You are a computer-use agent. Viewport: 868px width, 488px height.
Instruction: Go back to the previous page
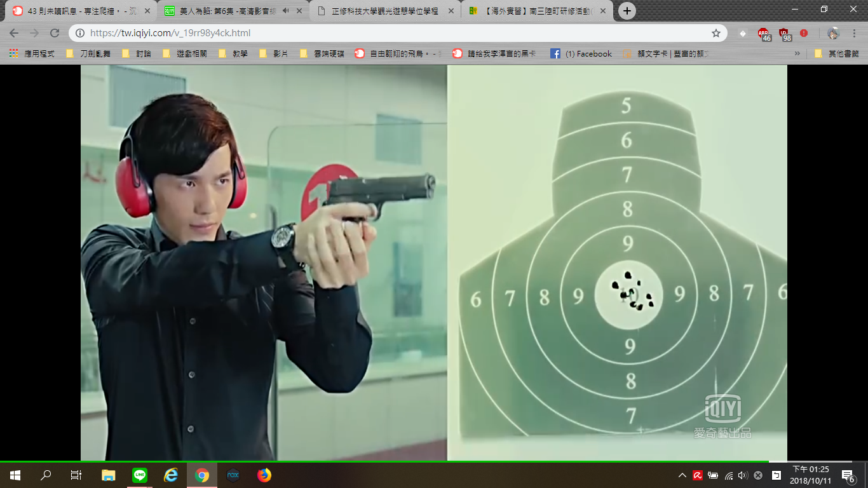(x=14, y=33)
